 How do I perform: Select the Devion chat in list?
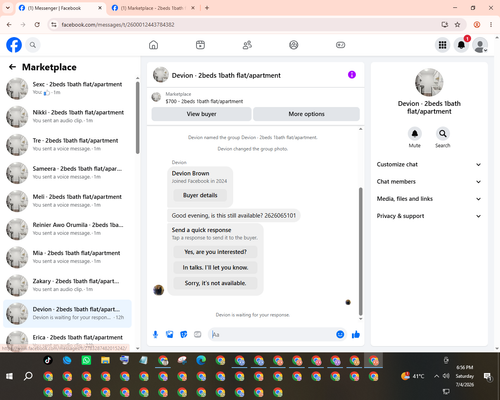(68, 313)
